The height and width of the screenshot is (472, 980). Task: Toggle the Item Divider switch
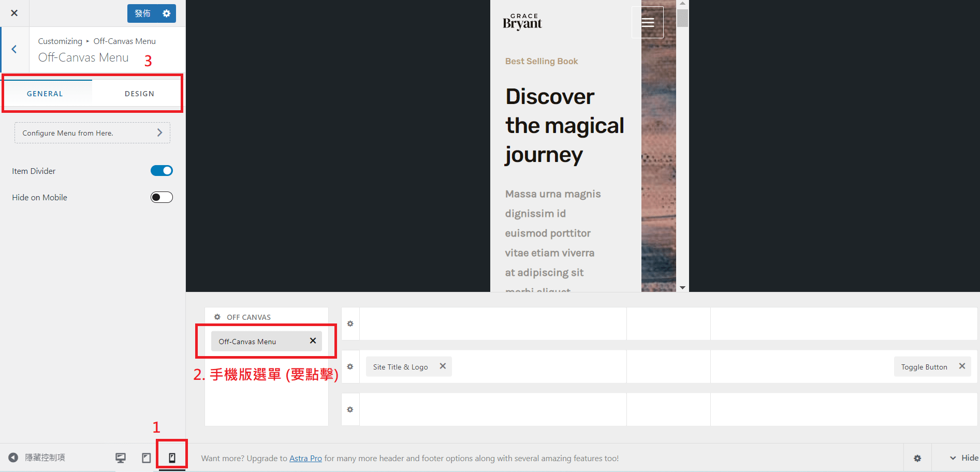162,171
